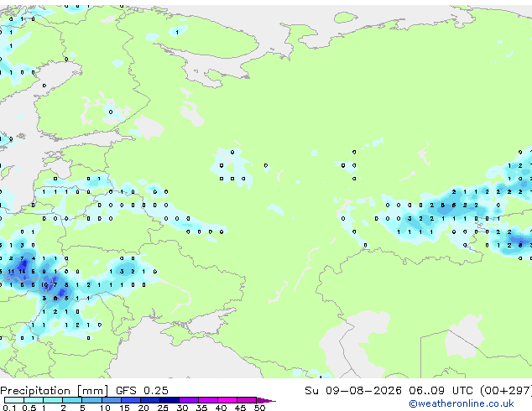Click the "11" precipitation value on map
This screenshot has width=532, height=411.
11,272
